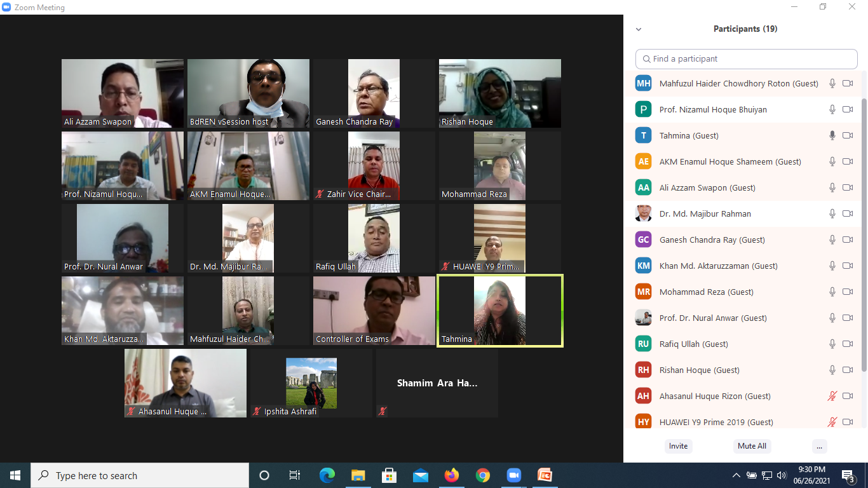Click RH avatar of Rishan Hoque

click(644, 370)
